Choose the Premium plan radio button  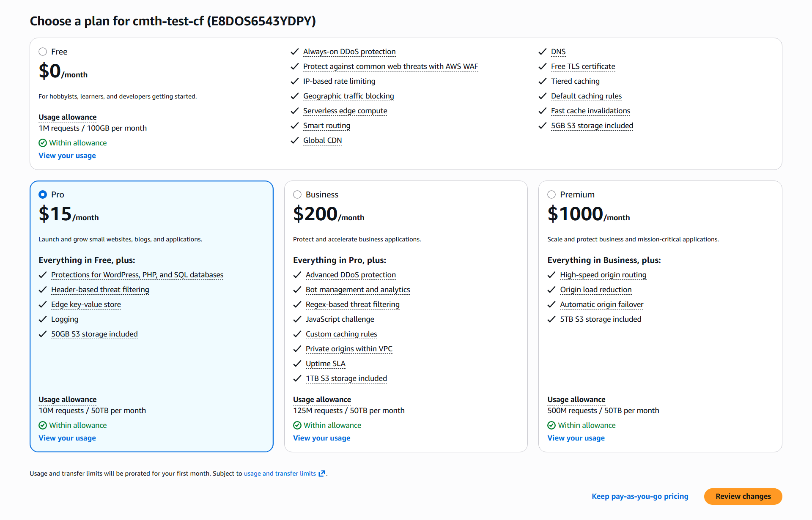click(x=551, y=194)
